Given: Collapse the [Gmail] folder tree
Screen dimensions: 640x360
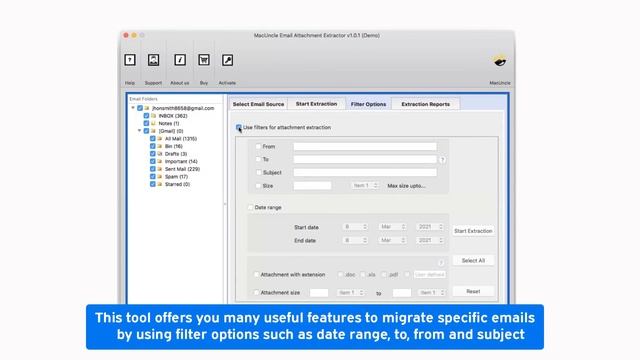Looking at the screenshot, I should coord(140,131).
